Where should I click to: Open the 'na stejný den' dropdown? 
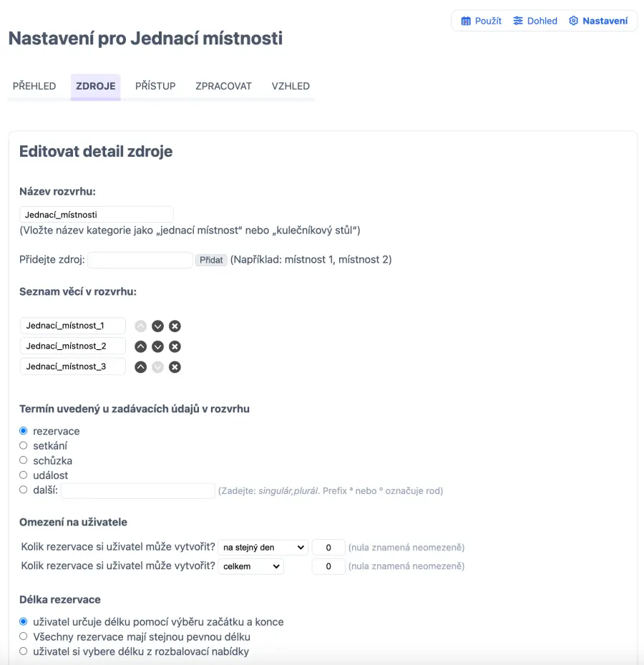[x=263, y=548]
